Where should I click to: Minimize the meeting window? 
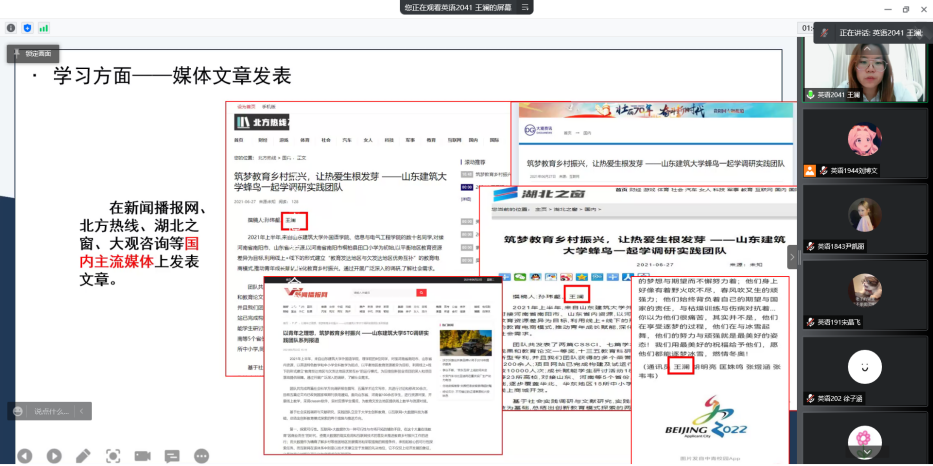(887, 9)
